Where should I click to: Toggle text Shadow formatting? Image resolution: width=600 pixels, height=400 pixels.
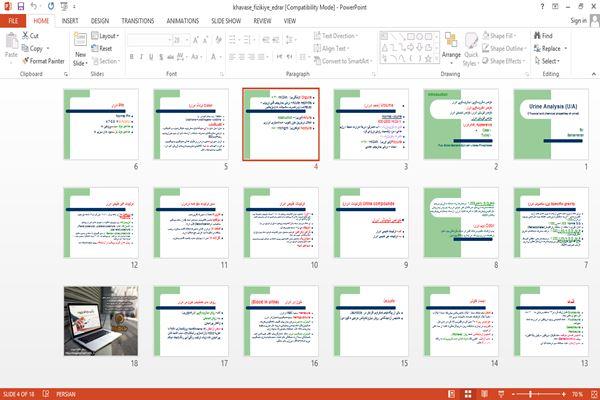tap(161, 57)
